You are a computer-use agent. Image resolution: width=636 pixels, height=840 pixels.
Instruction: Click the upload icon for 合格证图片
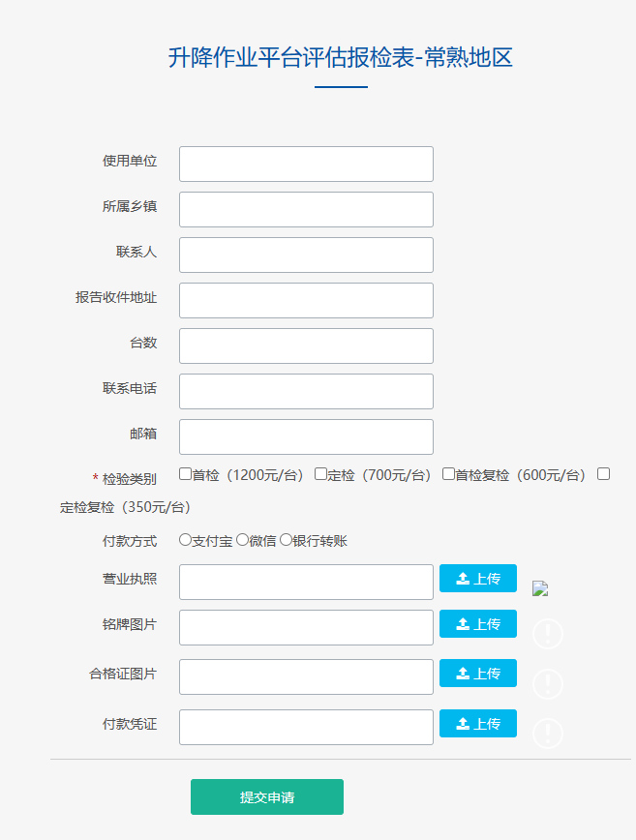point(463,674)
